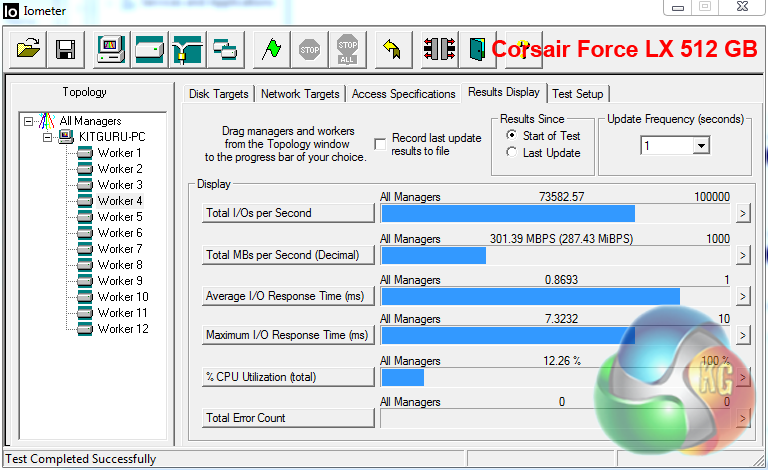Select Last Update radio button
The image size is (768, 470).
click(x=511, y=152)
